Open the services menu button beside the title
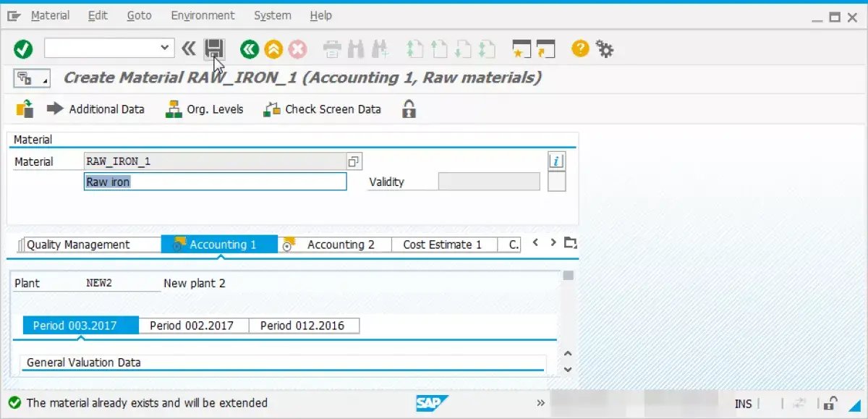 pos(32,78)
